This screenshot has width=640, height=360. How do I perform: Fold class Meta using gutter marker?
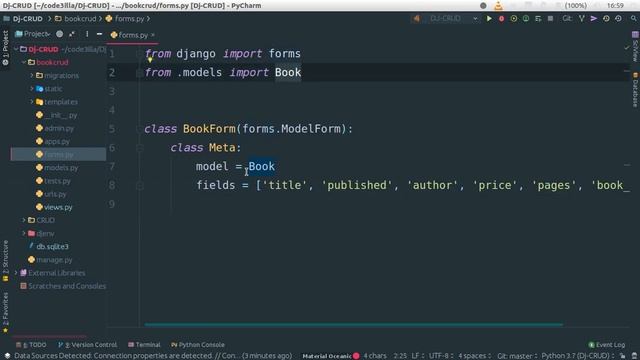click(139, 148)
